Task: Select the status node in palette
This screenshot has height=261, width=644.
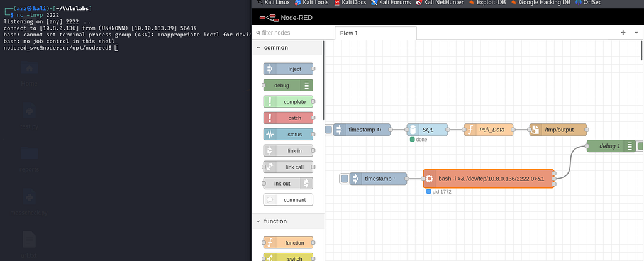Action: (288, 135)
